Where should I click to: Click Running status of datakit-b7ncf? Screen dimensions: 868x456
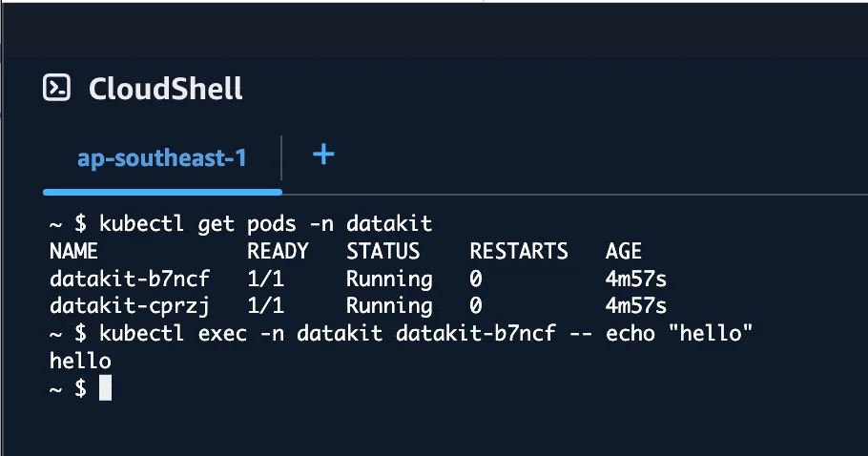(388, 280)
